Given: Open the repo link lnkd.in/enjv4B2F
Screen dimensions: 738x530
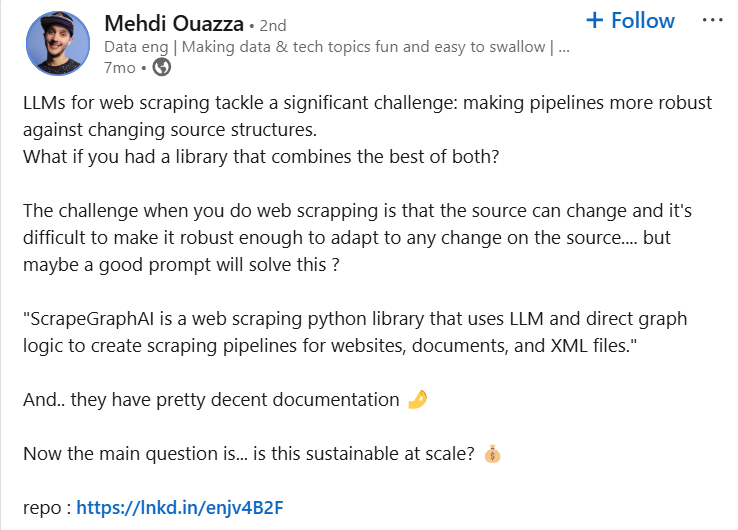Looking at the screenshot, I should (x=180, y=508).
